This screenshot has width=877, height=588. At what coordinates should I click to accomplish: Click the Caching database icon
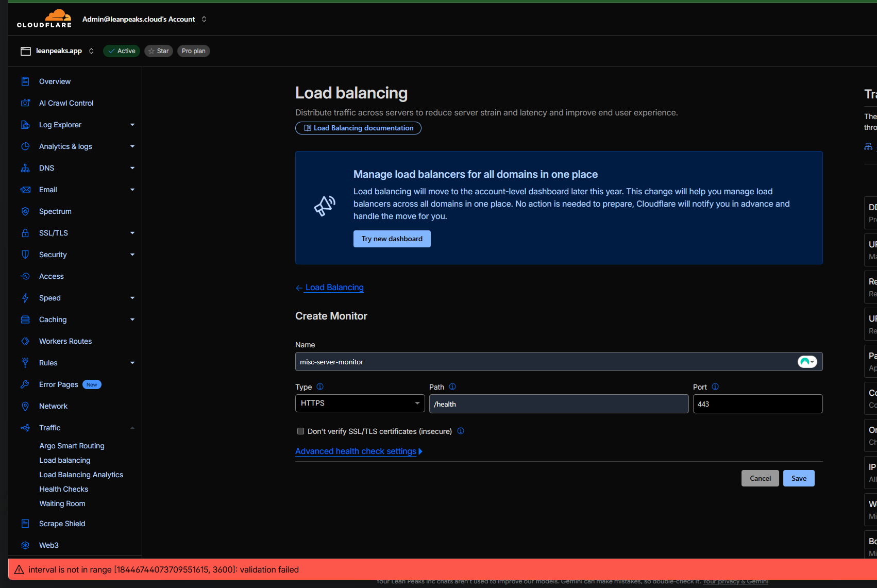(25, 320)
